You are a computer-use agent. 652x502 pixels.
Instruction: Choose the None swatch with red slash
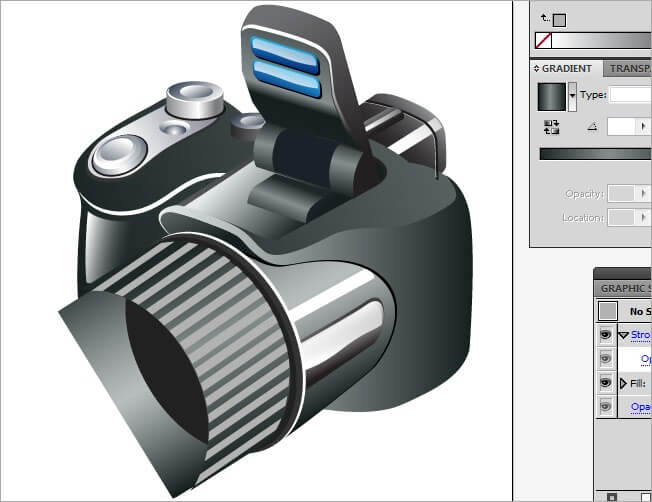[543, 41]
